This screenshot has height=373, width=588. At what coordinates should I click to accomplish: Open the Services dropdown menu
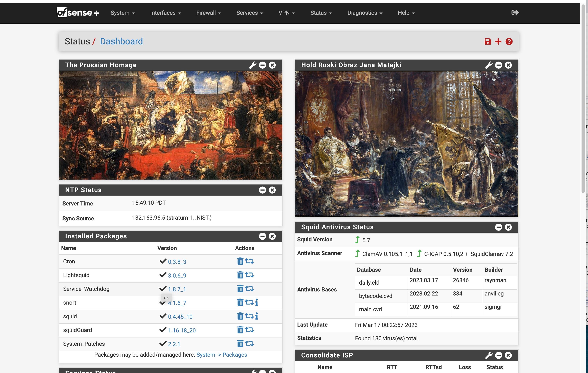(250, 13)
